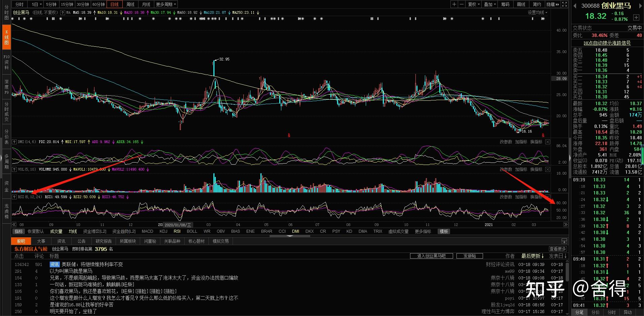The image size is (644, 316).
Task: Collapse the bottom forum panel icon
Action: click(x=564, y=241)
